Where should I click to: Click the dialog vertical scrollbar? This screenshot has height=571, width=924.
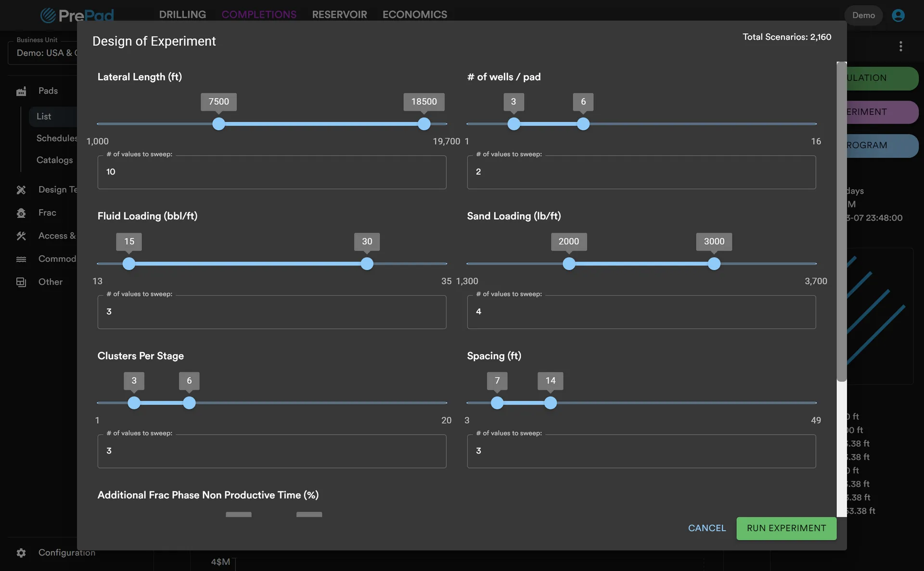841,221
